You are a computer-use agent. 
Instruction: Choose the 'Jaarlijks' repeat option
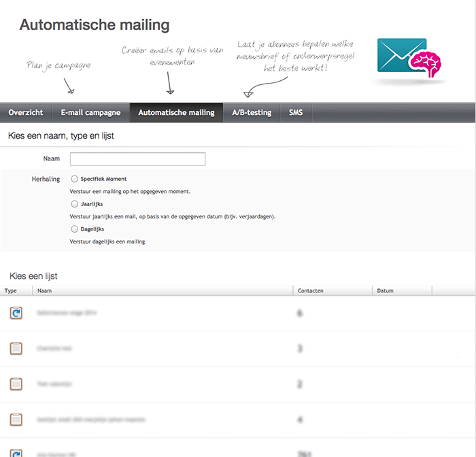coord(74,203)
